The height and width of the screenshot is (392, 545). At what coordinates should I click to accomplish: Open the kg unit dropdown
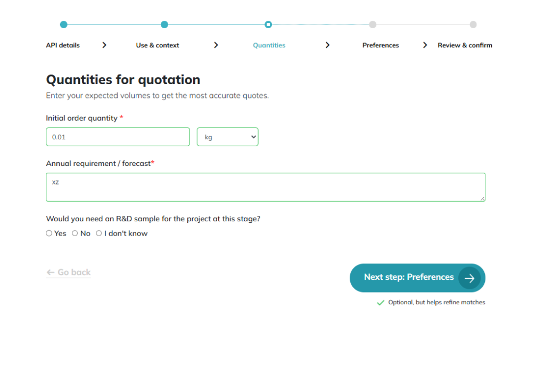click(x=227, y=137)
